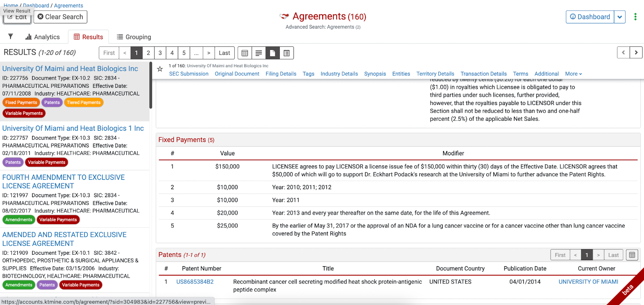Open UNIVERSITY OF MIAMI owner link

click(588, 282)
